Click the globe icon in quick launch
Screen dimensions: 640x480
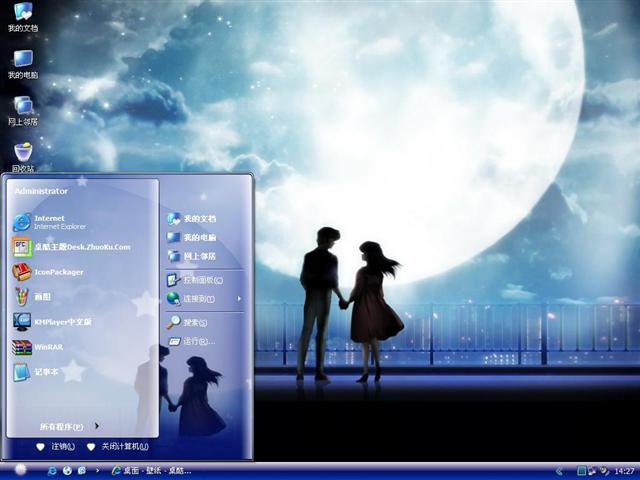(x=67, y=471)
